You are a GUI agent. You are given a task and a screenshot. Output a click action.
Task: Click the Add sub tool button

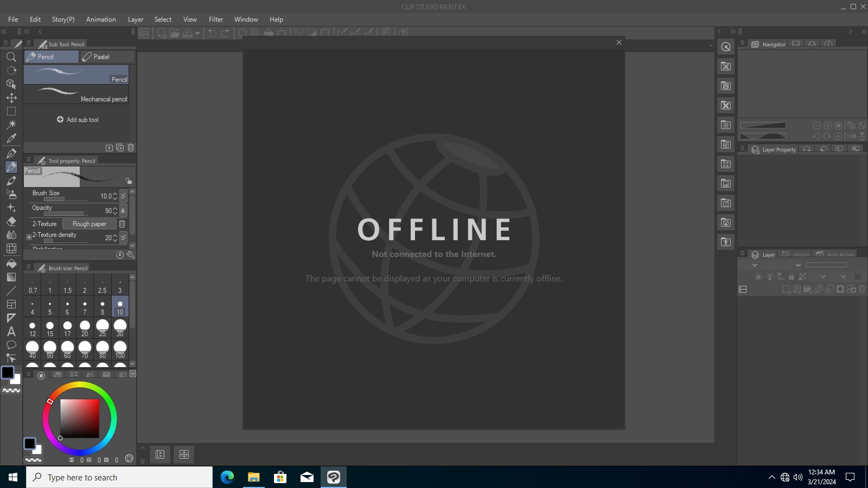pos(79,119)
